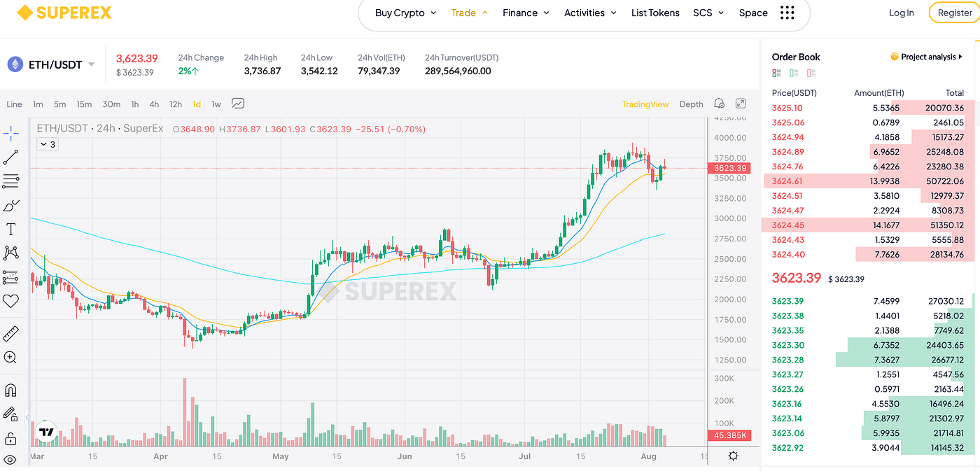Show sell-orders-only order book view

coord(811,73)
